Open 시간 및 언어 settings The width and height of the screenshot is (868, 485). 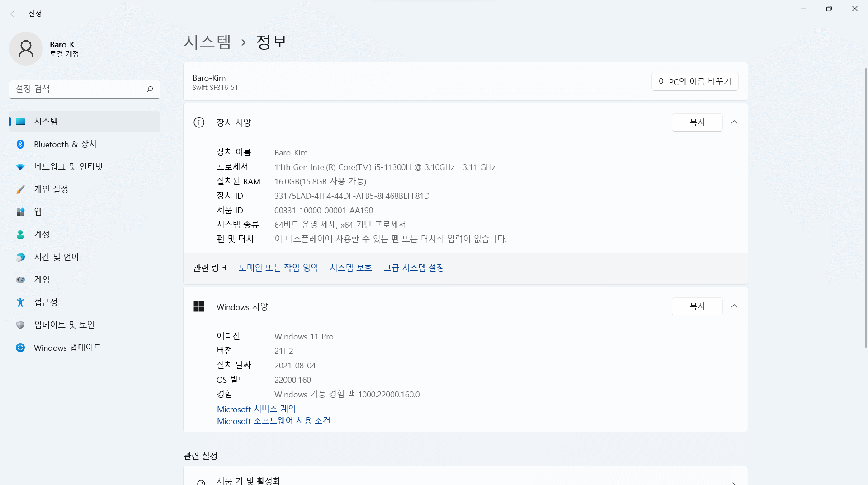point(85,257)
